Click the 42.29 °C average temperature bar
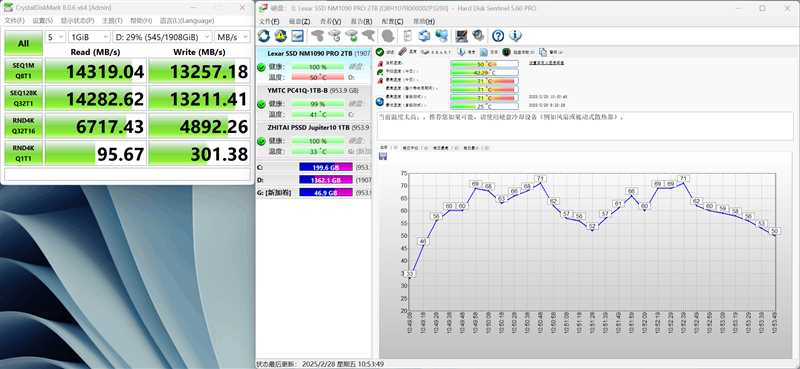 [484, 72]
